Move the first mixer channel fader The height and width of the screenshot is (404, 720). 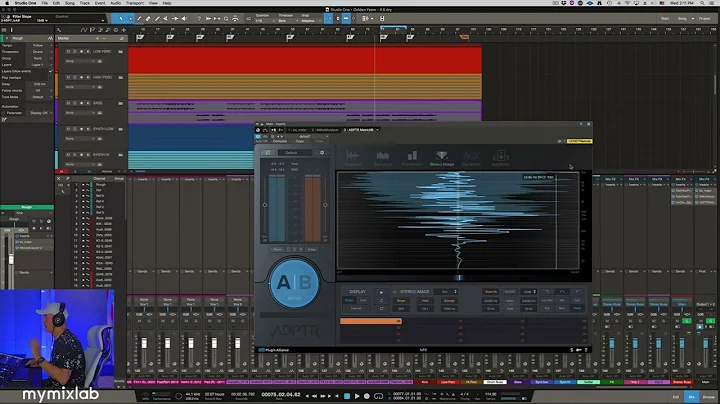point(144,343)
